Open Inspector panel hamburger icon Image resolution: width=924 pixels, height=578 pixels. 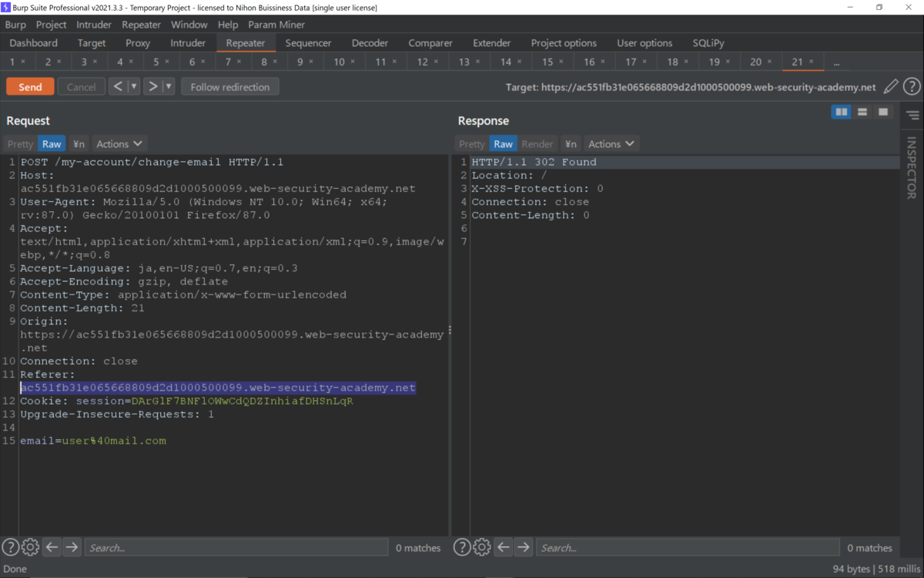coord(912,116)
